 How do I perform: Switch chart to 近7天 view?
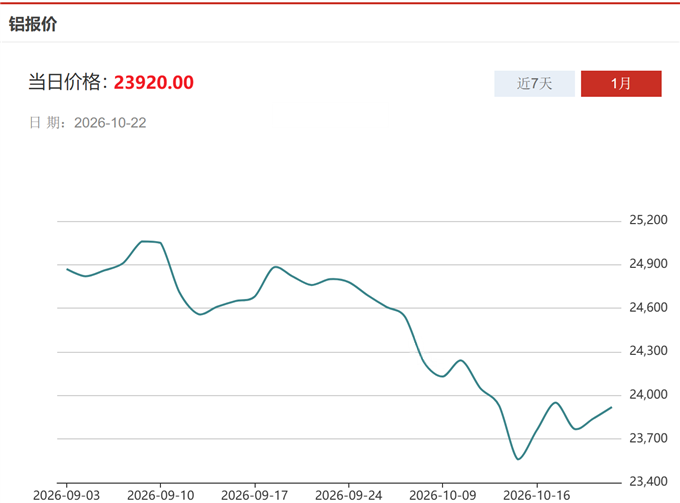pos(534,84)
